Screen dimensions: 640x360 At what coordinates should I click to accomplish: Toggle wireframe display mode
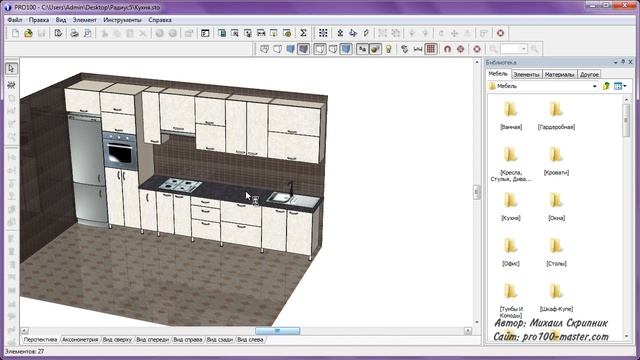264,49
